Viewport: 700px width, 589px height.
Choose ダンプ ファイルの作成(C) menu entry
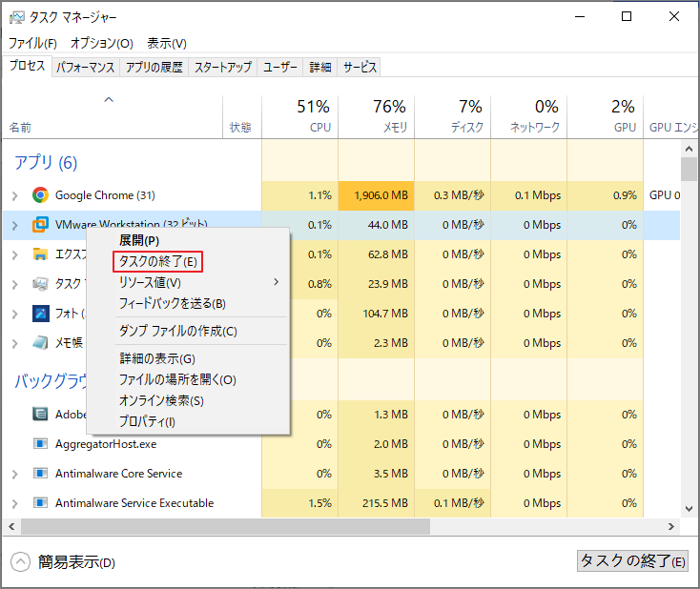point(189,331)
